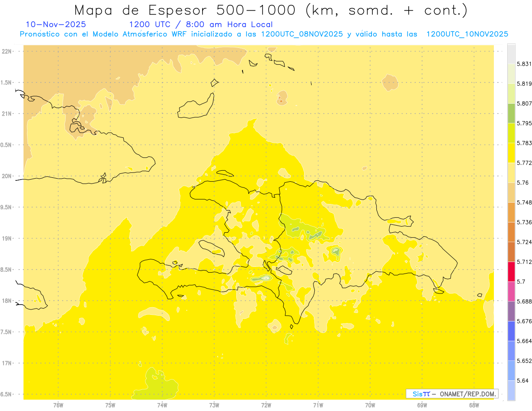Click the '75W' longitude label
The width and height of the screenshot is (532, 411).
(110, 405)
